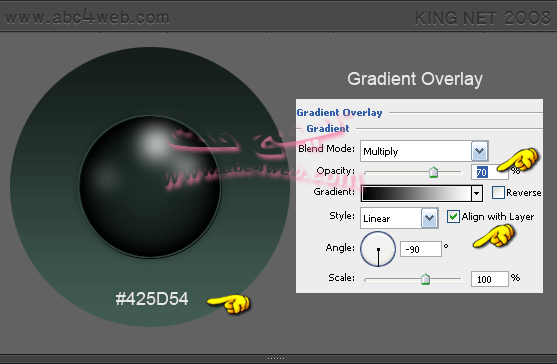This screenshot has width=557, height=364.
Task: Click the #425D54 color code label
Action: coord(152,299)
